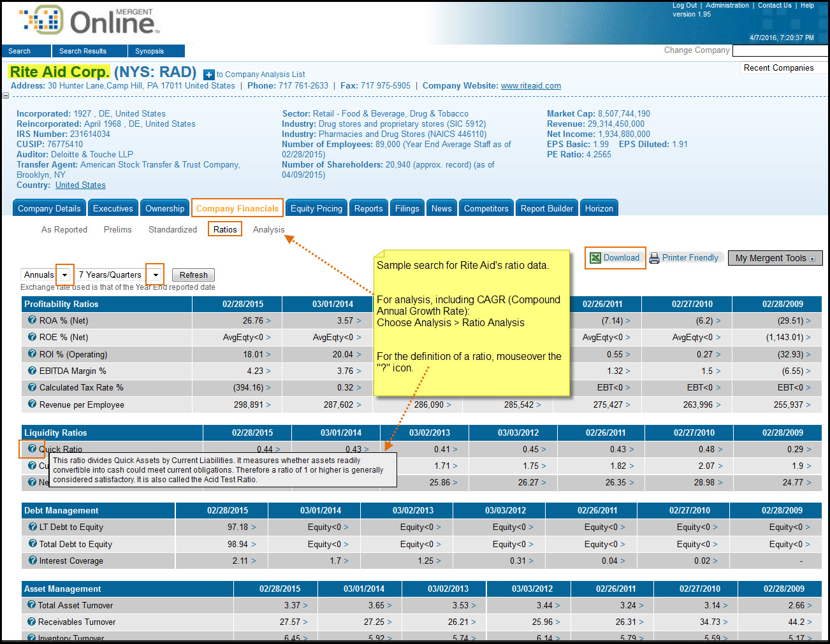Click the question mark icon beside Total Asset Turnover
The width and height of the screenshot is (830, 644).
pos(32,605)
